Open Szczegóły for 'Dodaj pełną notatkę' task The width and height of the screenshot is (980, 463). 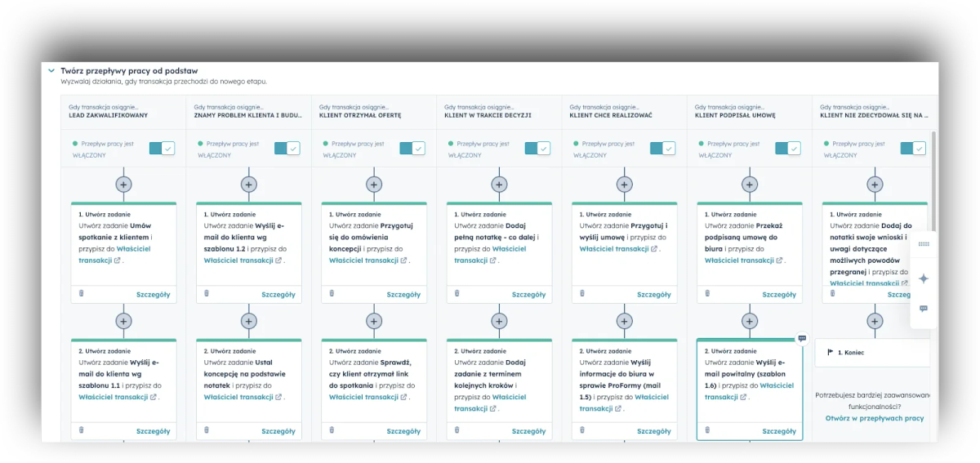pos(528,295)
